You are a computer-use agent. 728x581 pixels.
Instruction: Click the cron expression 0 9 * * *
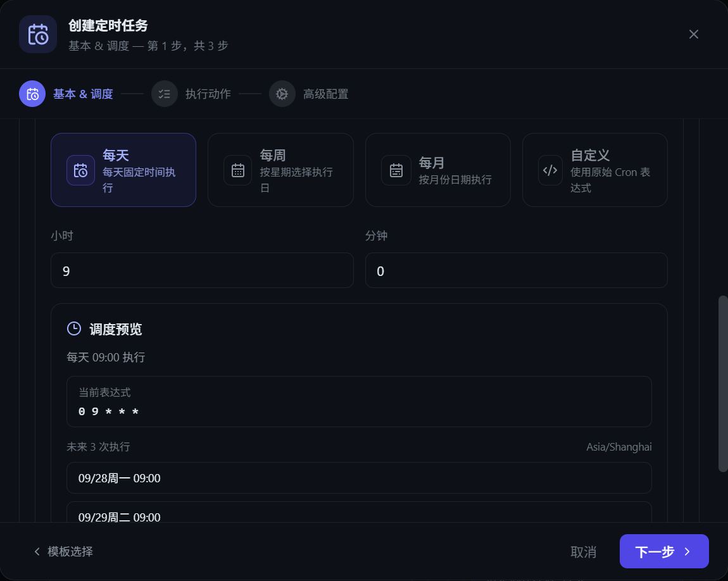(x=109, y=411)
